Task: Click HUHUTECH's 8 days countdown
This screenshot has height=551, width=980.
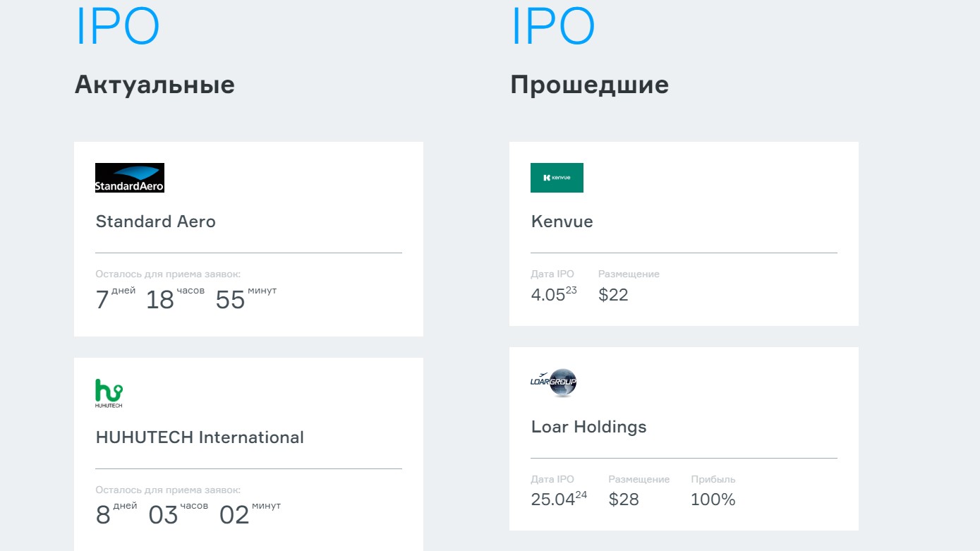Action: tap(104, 516)
